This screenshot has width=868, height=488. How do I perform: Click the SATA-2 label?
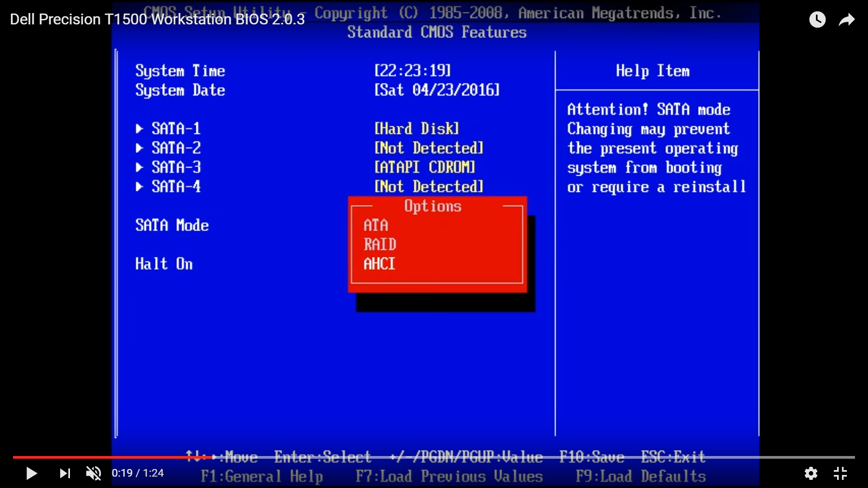(x=176, y=148)
